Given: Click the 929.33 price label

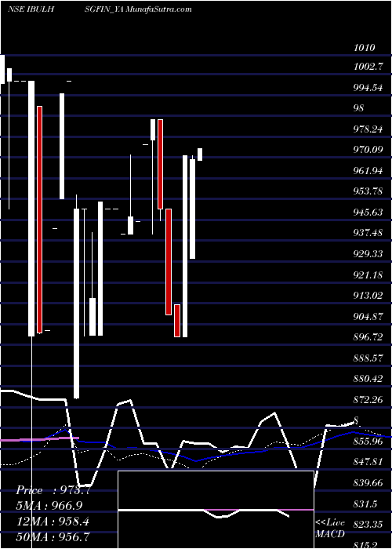Looking at the screenshot, I should click(368, 254).
